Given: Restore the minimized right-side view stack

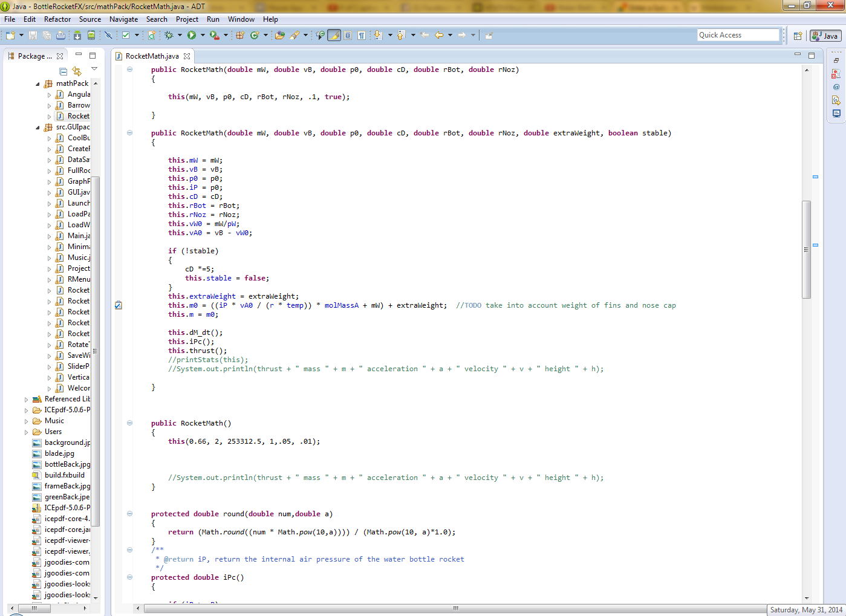Looking at the screenshot, I should (836, 60).
